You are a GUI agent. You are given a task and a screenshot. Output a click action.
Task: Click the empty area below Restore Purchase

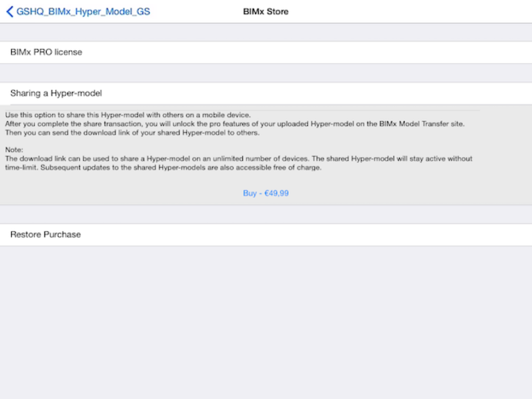tap(266, 320)
